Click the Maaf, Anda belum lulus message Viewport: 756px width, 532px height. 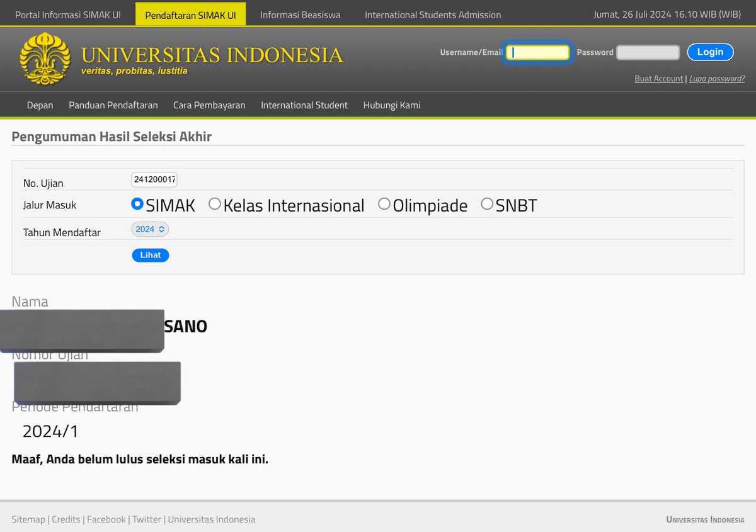point(140,459)
